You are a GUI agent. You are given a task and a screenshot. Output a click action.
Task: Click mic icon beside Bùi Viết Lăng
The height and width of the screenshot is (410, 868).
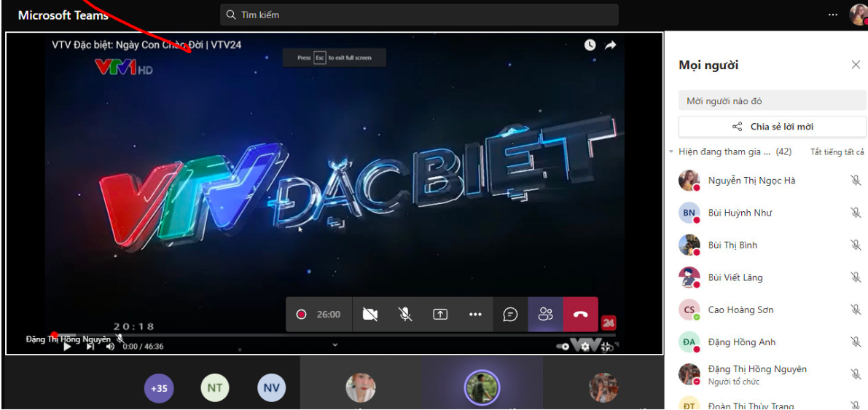[x=856, y=277]
